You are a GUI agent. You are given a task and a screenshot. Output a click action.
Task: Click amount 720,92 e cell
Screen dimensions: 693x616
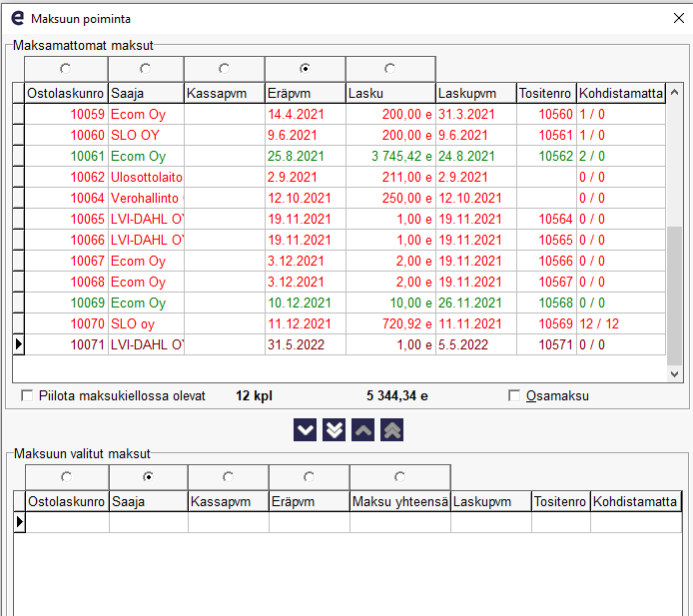390,323
